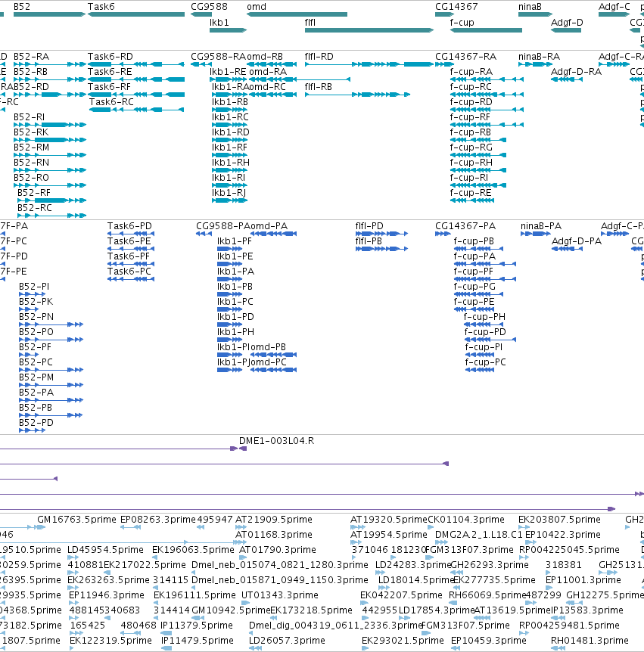Click protein B52-PD
Screen dimensions: 644x652
[32, 430]
